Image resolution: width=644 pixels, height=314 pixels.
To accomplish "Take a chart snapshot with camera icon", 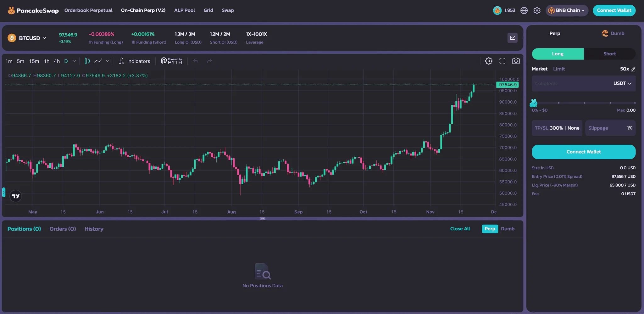I will coord(516,61).
